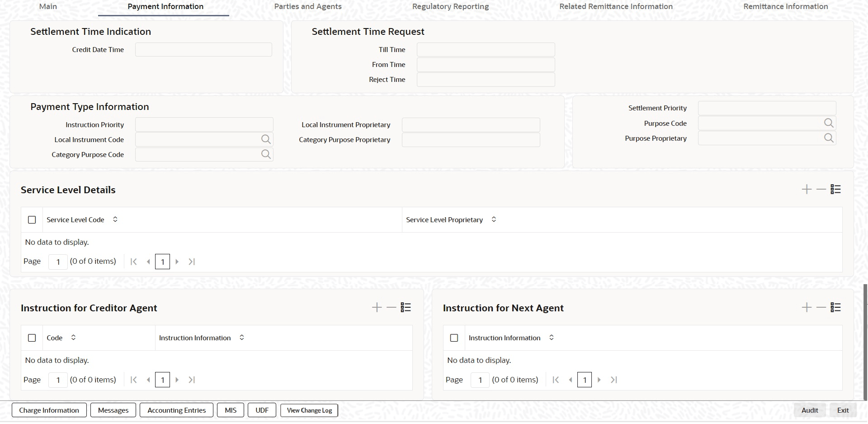Open single view for Instruction for Next Agent
This screenshot has height=424, width=868.
pyautogui.click(x=835, y=308)
